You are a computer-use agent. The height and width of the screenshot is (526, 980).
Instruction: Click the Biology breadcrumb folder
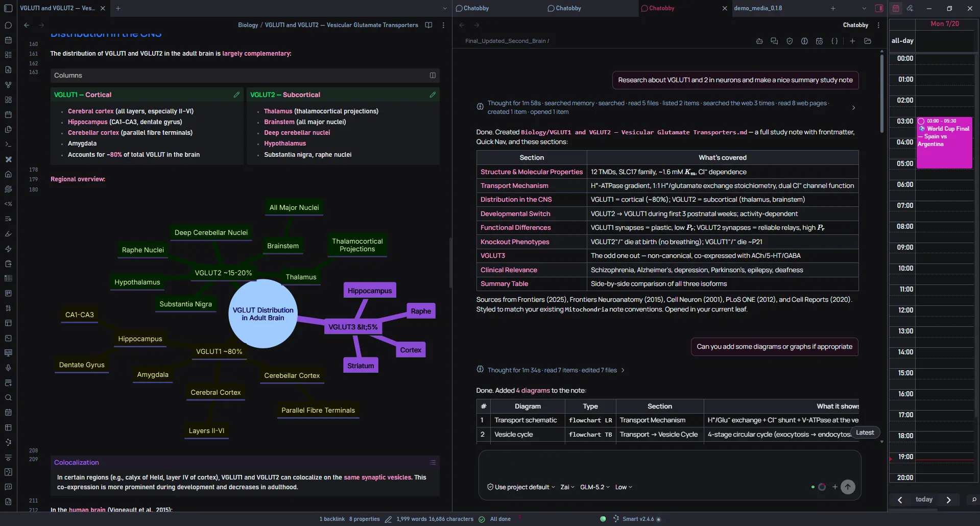[248, 25]
